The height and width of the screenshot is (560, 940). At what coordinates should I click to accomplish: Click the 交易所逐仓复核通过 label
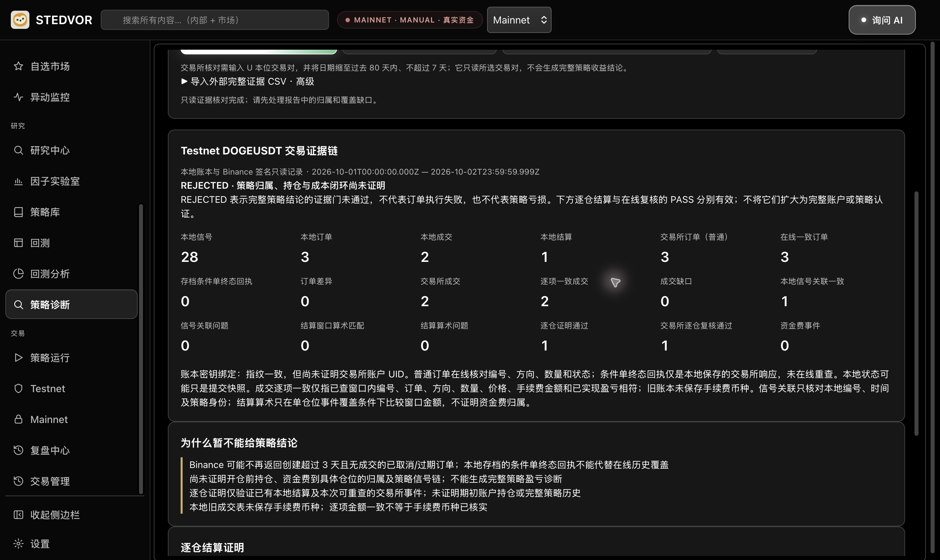pos(696,326)
